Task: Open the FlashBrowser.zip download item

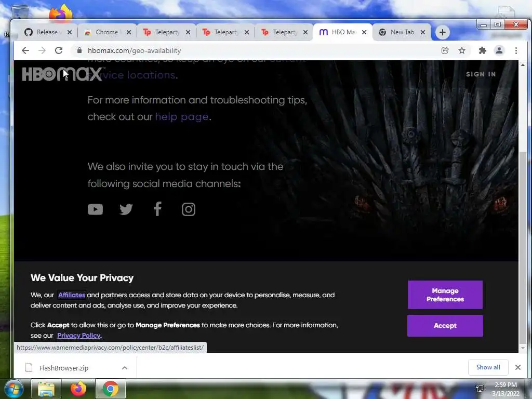Action: pos(63,368)
